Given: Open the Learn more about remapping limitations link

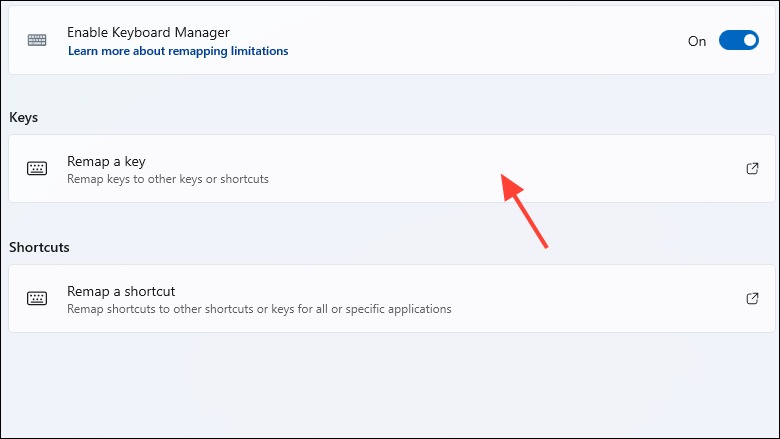Looking at the screenshot, I should [178, 51].
